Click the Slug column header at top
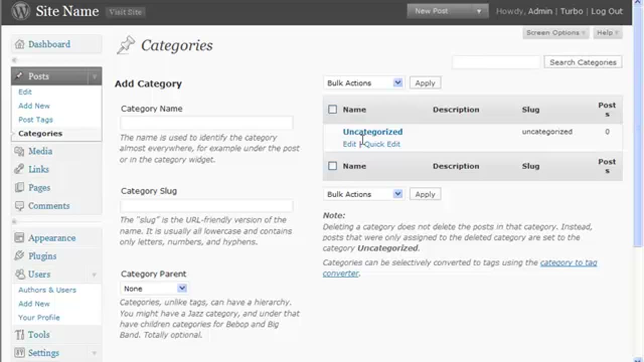This screenshot has width=644, height=362. click(531, 109)
